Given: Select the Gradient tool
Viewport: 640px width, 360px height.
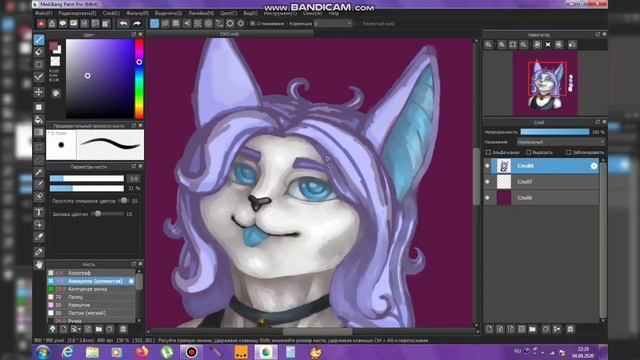Looking at the screenshot, I should click(x=39, y=133).
